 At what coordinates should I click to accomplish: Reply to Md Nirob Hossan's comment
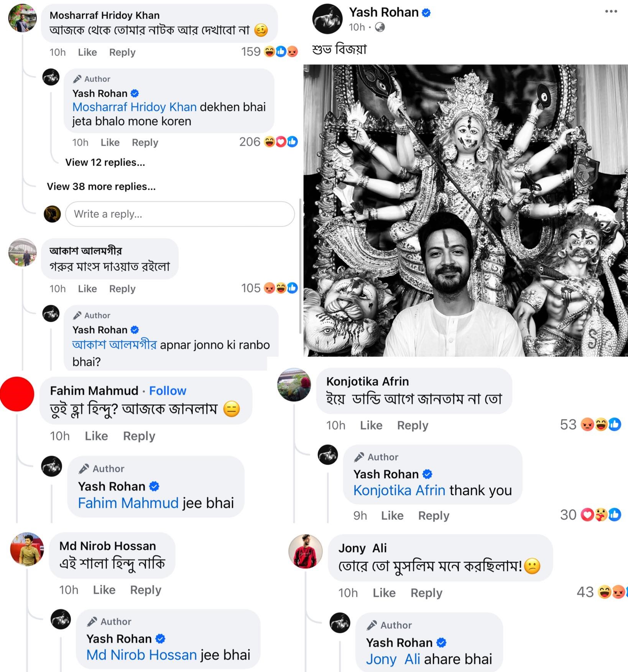tap(145, 590)
